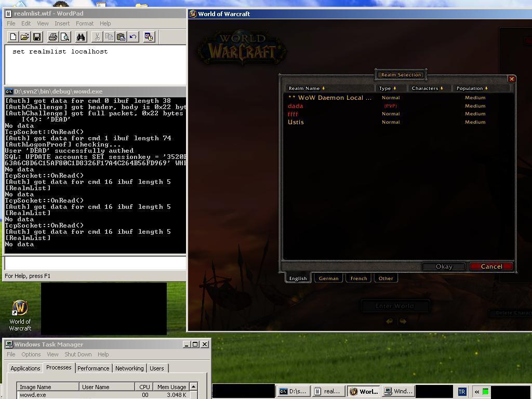The height and width of the screenshot is (399, 532).
Task: Click the green network tray icon
Action: (486, 392)
